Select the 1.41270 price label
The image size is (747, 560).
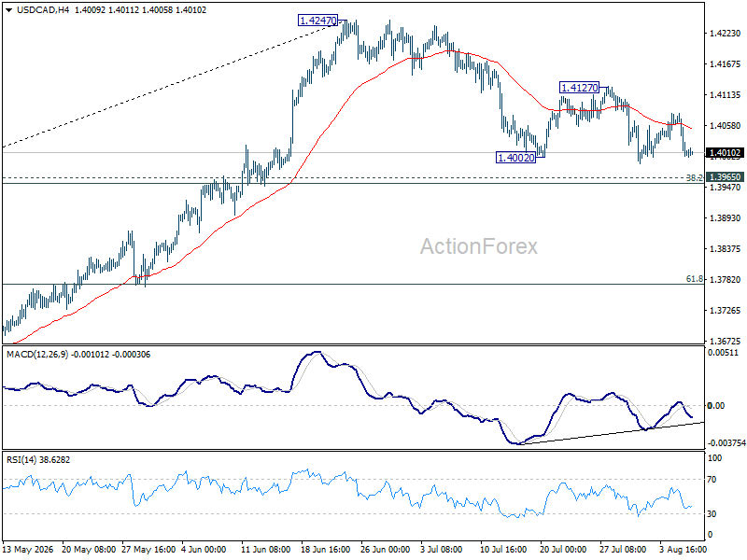point(579,88)
